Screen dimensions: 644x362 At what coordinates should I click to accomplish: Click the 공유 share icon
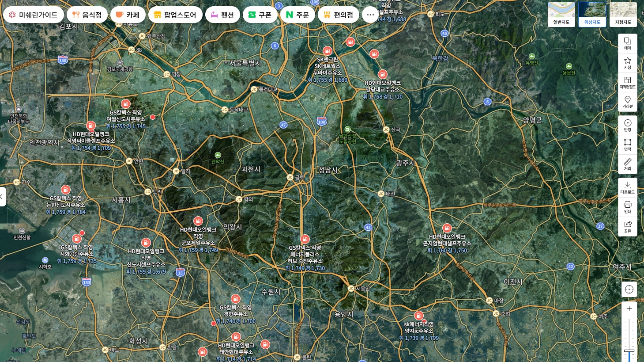click(x=628, y=227)
